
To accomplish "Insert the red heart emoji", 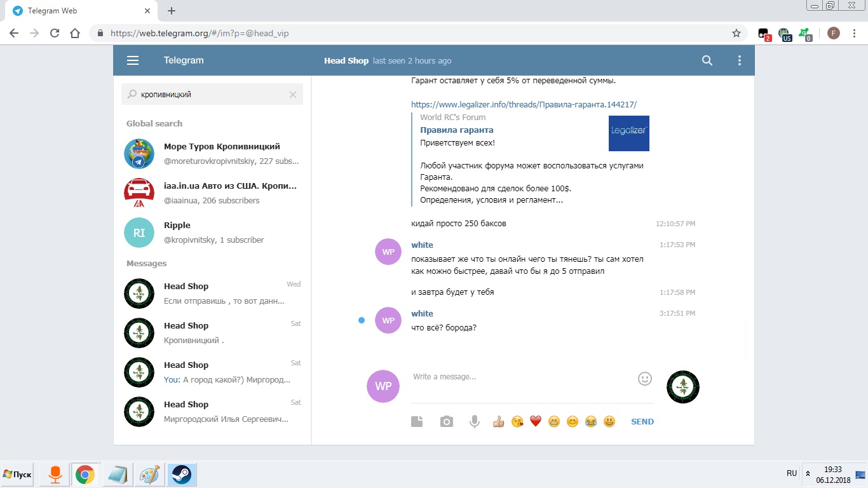I will (x=536, y=421).
